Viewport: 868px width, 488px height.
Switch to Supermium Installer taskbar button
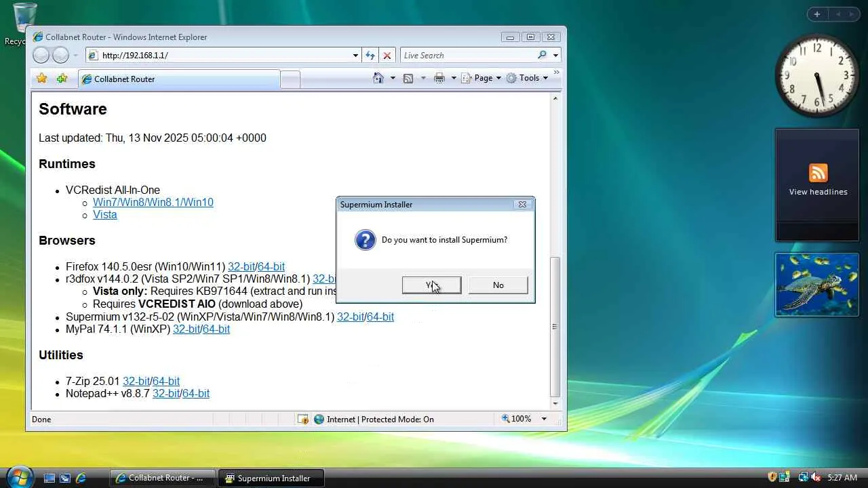pyautogui.click(x=271, y=478)
